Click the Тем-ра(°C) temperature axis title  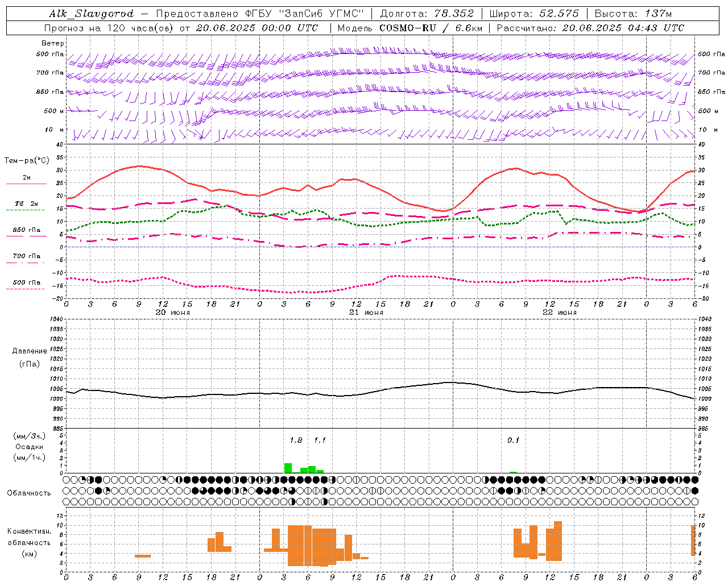click(27, 161)
